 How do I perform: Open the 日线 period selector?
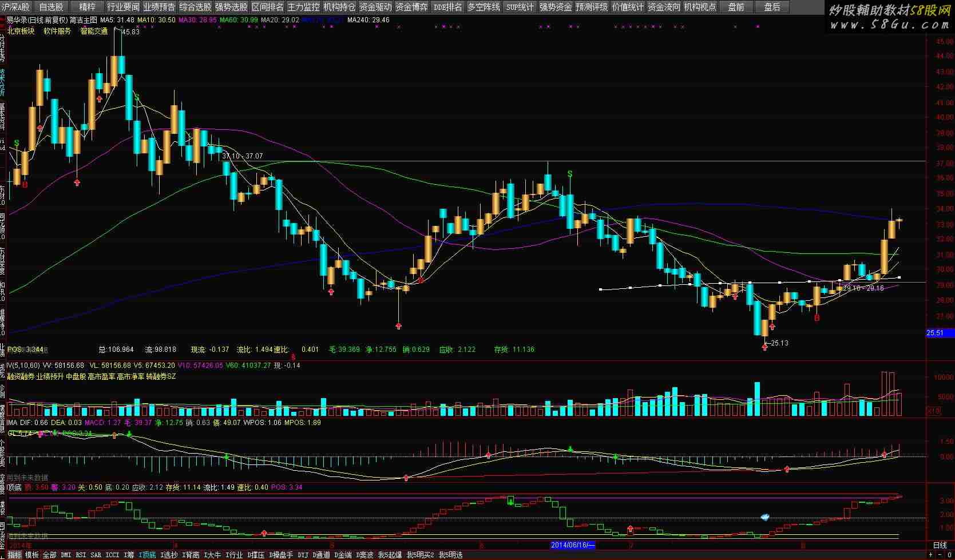click(x=940, y=545)
